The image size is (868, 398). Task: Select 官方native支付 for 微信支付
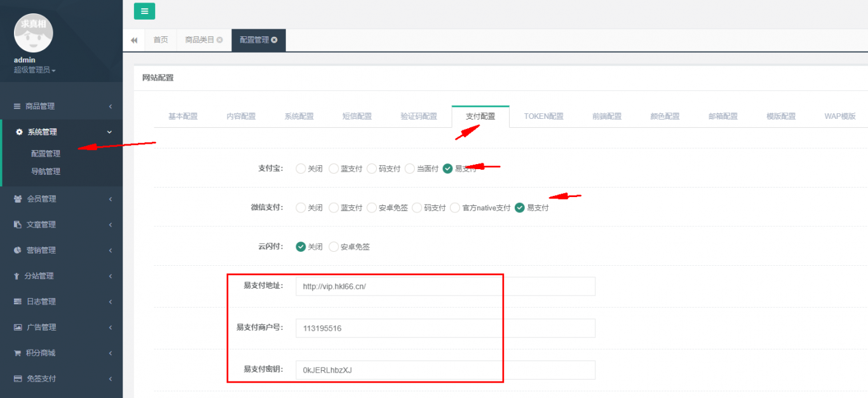coord(455,208)
